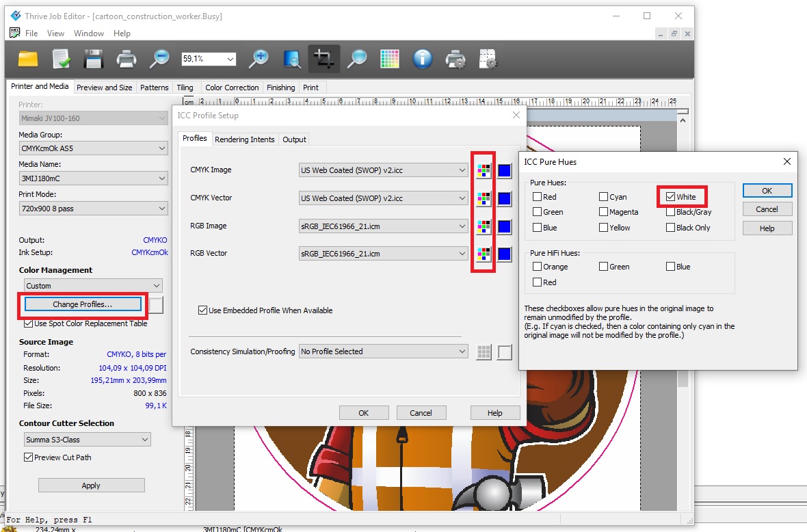
Task: Zoom out with minus magnifier icon
Action: (159, 59)
